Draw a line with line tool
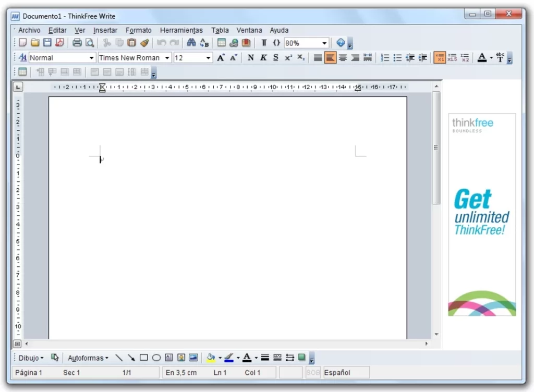This screenshot has width=534, height=392. (119, 358)
